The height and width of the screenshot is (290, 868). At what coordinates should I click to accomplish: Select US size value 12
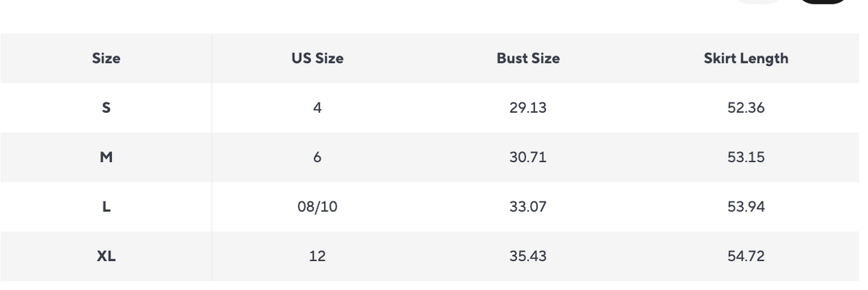coord(318,256)
